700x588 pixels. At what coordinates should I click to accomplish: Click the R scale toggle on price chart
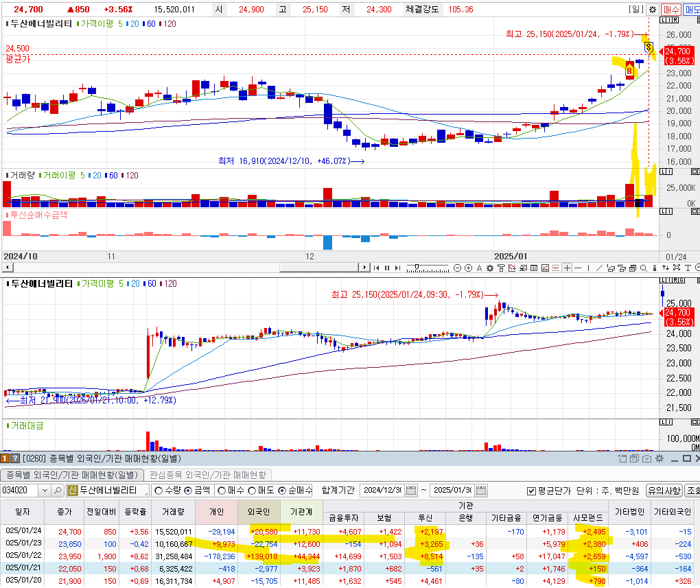point(676,20)
